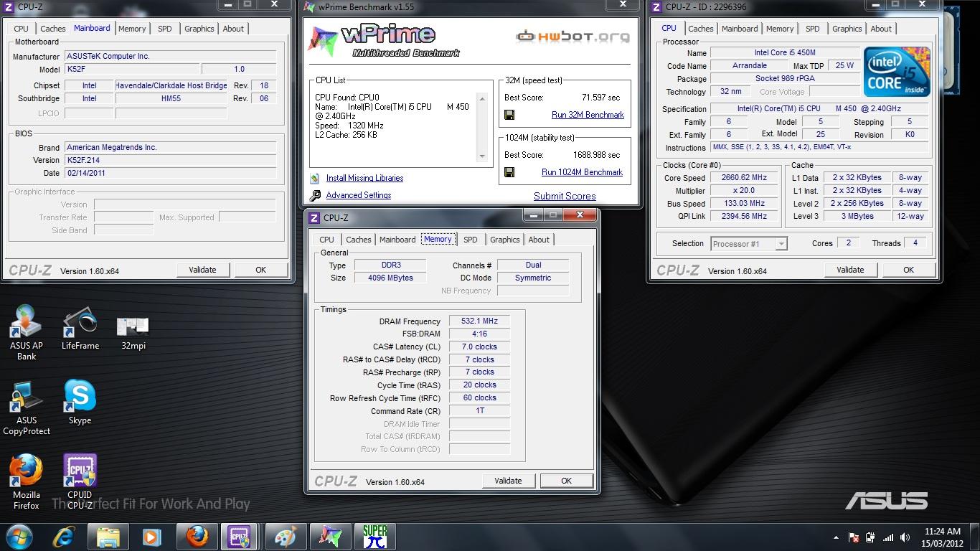Open the network signal tray icon
The width and height of the screenshot is (980, 551).
[888, 537]
